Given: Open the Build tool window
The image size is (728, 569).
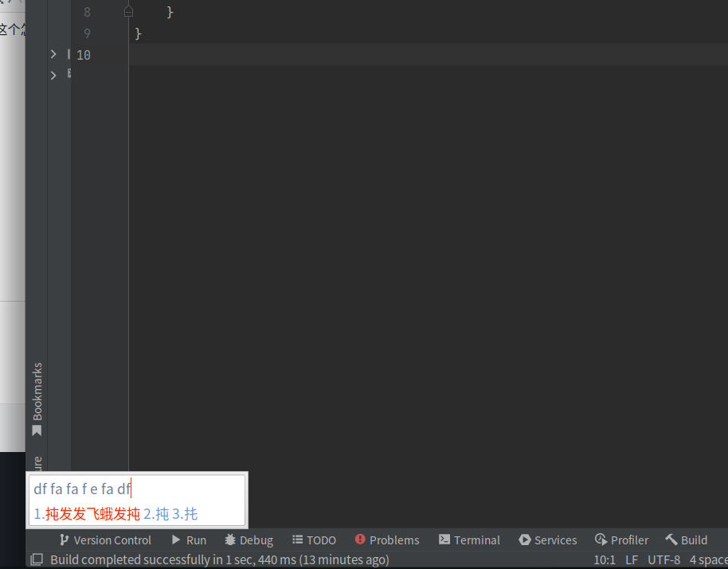Looking at the screenshot, I should [x=687, y=540].
